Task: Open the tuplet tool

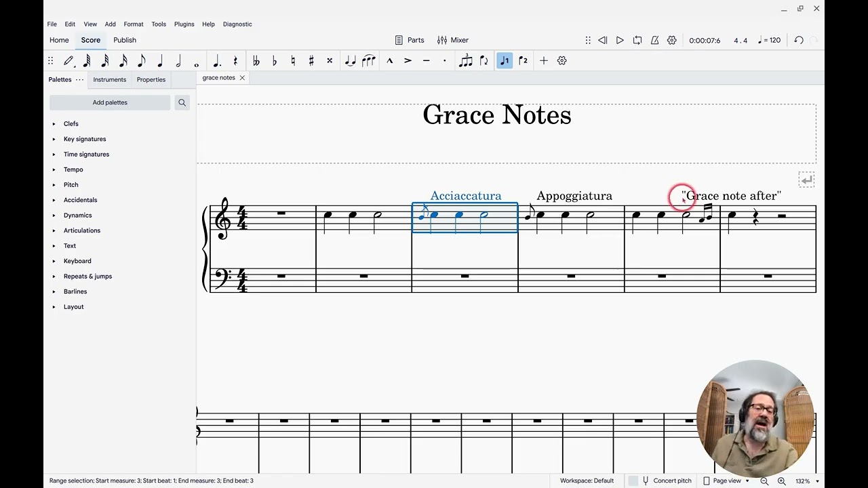Action: pos(465,61)
